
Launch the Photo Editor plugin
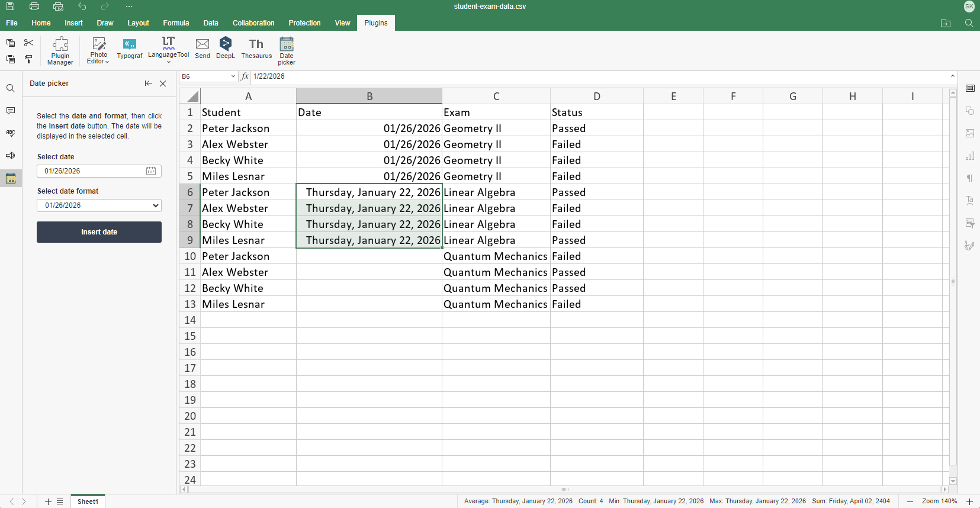98,50
